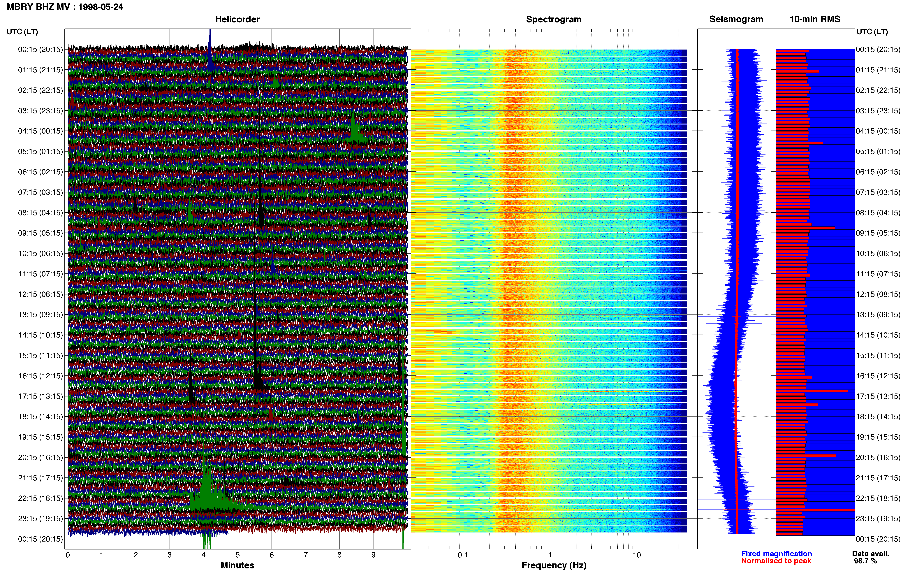Click left time label '17:15 (13:15)'

pos(41,396)
